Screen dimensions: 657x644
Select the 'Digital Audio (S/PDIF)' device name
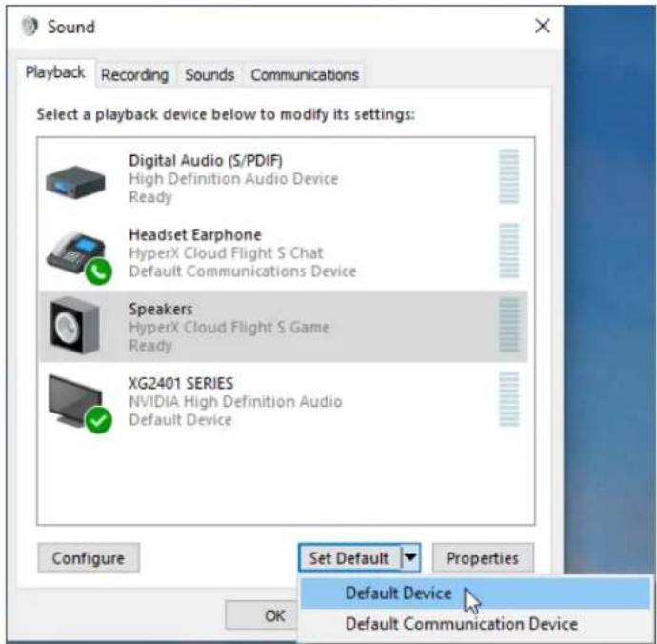[x=206, y=161]
